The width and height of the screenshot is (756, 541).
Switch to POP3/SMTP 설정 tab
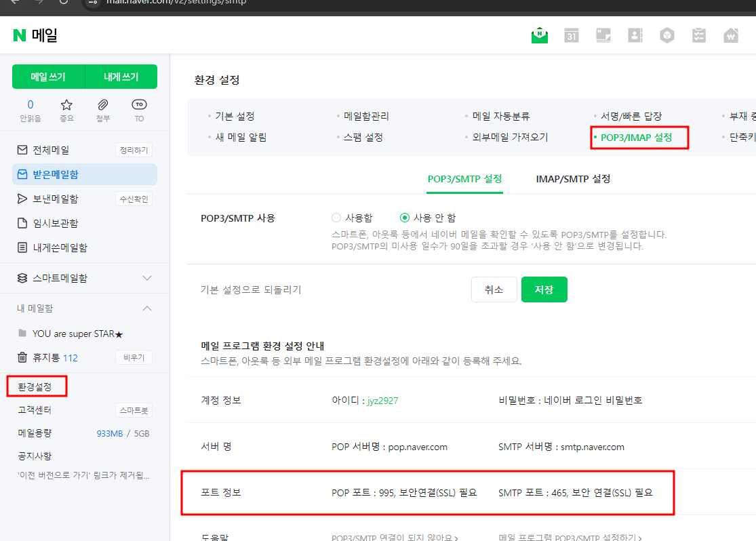point(464,179)
